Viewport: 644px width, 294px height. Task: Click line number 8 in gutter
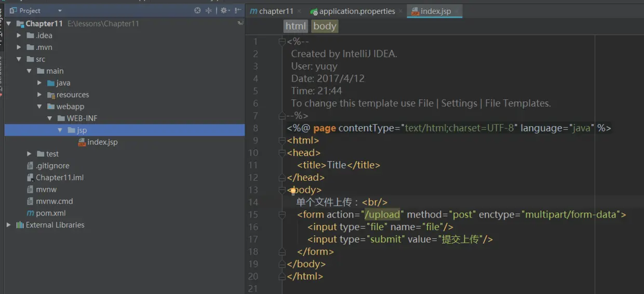[255, 128]
